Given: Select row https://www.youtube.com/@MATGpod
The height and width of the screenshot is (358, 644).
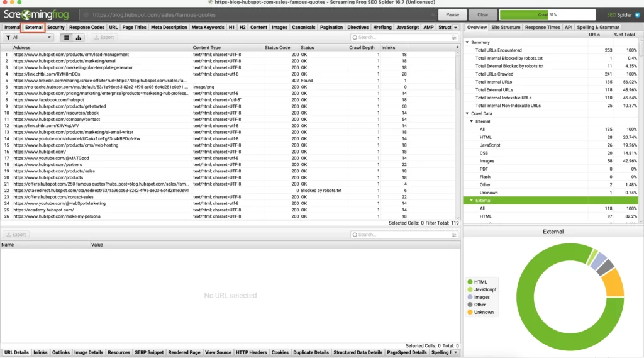Looking at the screenshot, I should click(x=228, y=159).
